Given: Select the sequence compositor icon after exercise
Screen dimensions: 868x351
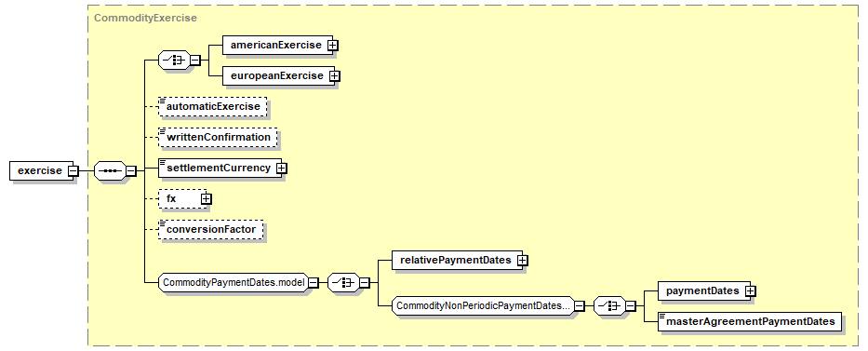Looking at the screenshot, I should [x=110, y=170].
